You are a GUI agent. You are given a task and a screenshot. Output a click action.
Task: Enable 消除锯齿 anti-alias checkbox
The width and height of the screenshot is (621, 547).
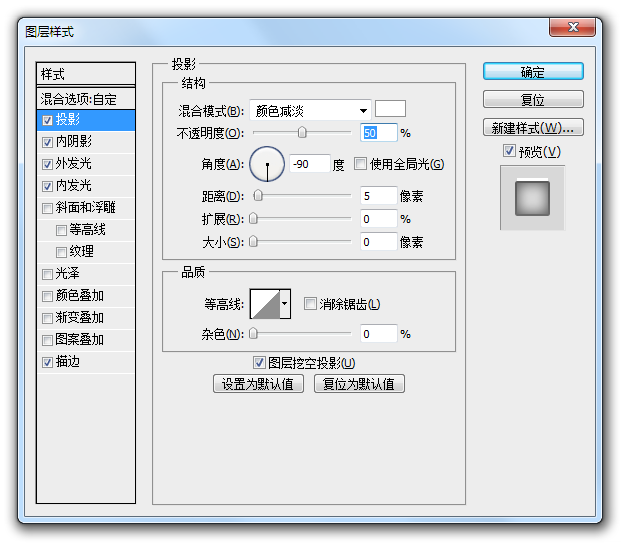pos(310,304)
